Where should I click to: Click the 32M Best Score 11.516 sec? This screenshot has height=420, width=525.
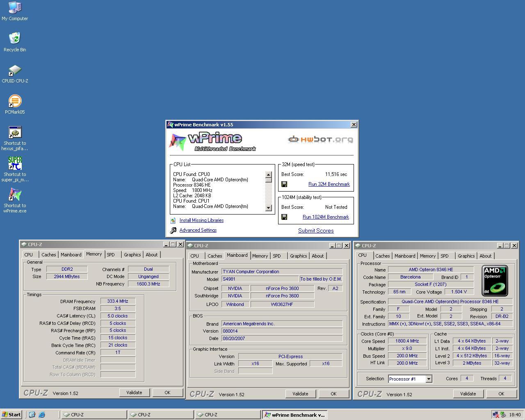(336, 174)
